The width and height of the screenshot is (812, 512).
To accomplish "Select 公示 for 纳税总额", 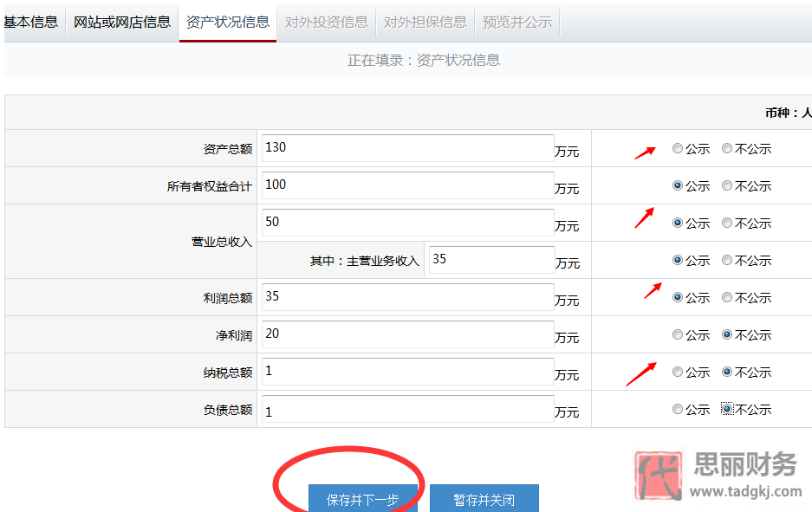I will pyautogui.click(x=677, y=372).
